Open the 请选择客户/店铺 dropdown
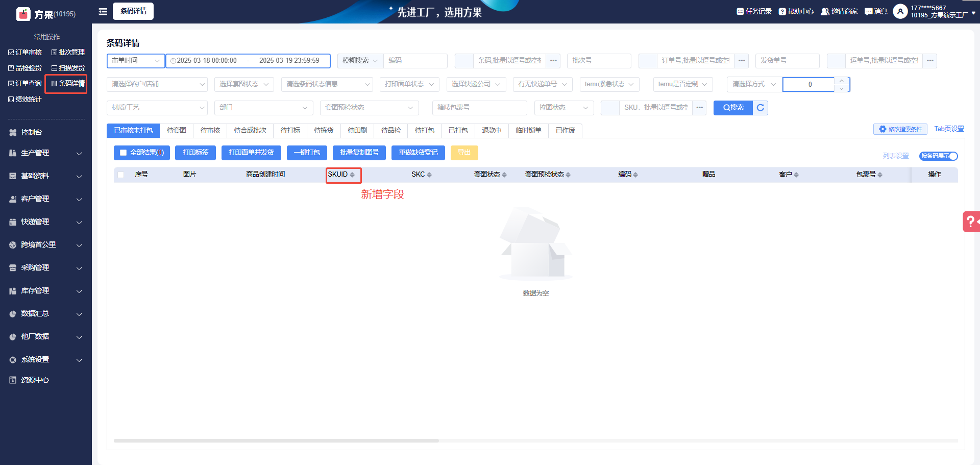This screenshot has height=465, width=980. pos(157,84)
